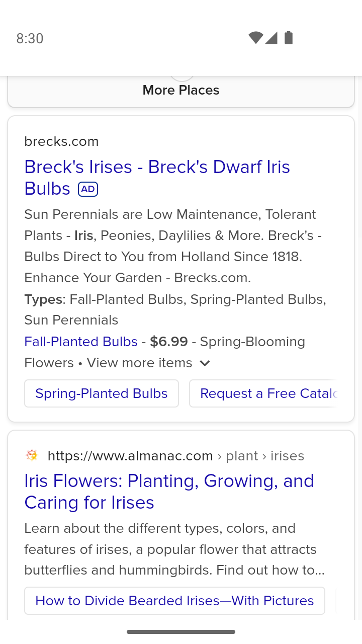
Task: Tap Spring-Planted Bulbs chip
Action: coord(102,393)
